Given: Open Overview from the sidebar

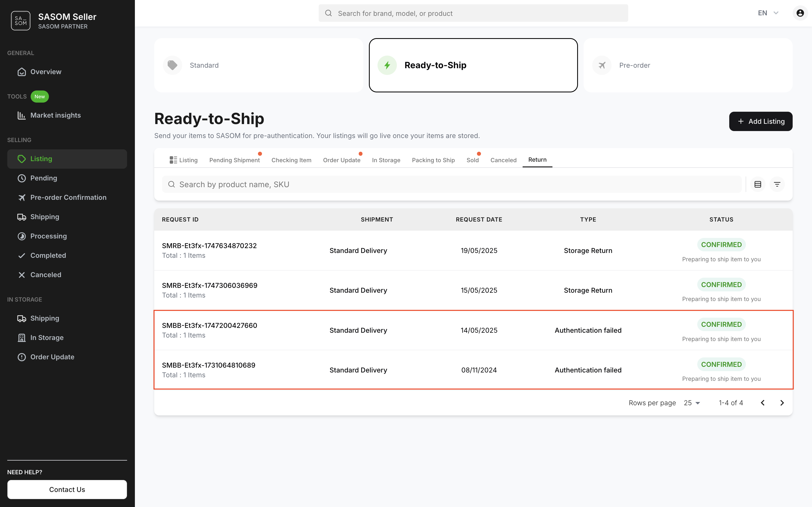Looking at the screenshot, I should [x=46, y=72].
